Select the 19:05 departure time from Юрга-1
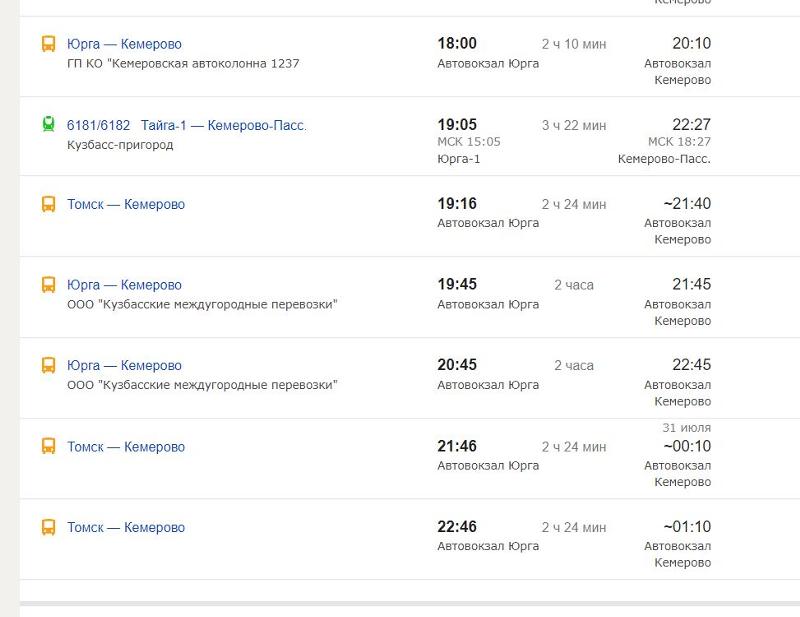This screenshot has width=800, height=617. 457,125
